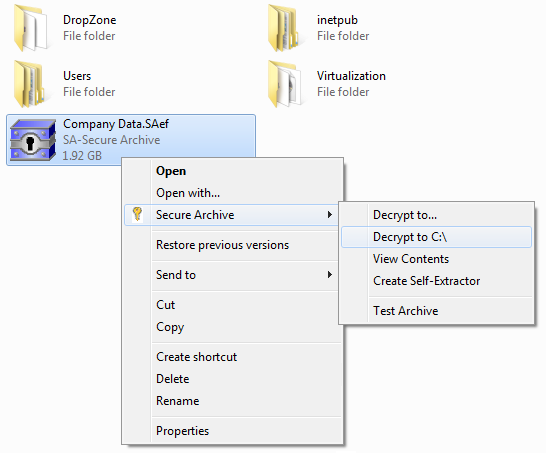Click View Contents in Secure Archive submenu

tap(411, 259)
